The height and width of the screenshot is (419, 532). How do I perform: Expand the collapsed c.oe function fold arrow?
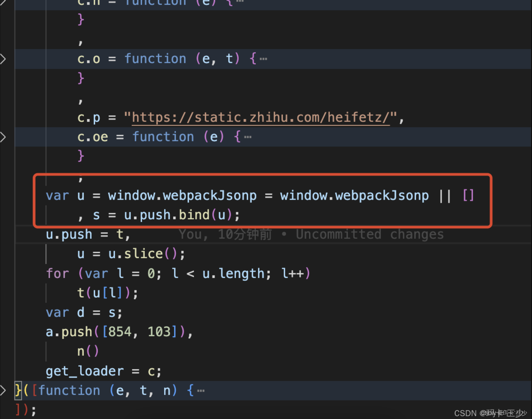pyautogui.click(x=4, y=137)
